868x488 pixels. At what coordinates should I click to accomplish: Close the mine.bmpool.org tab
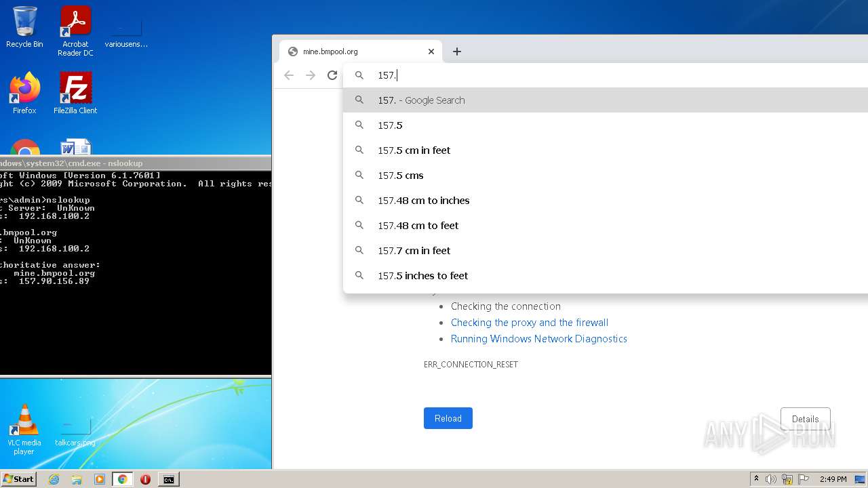(431, 52)
